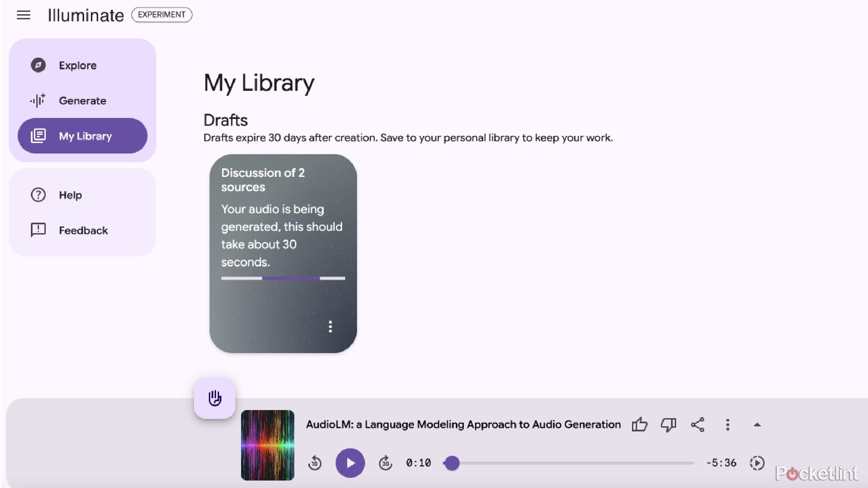
Task: Go to the Generate page label
Action: click(x=82, y=101)
